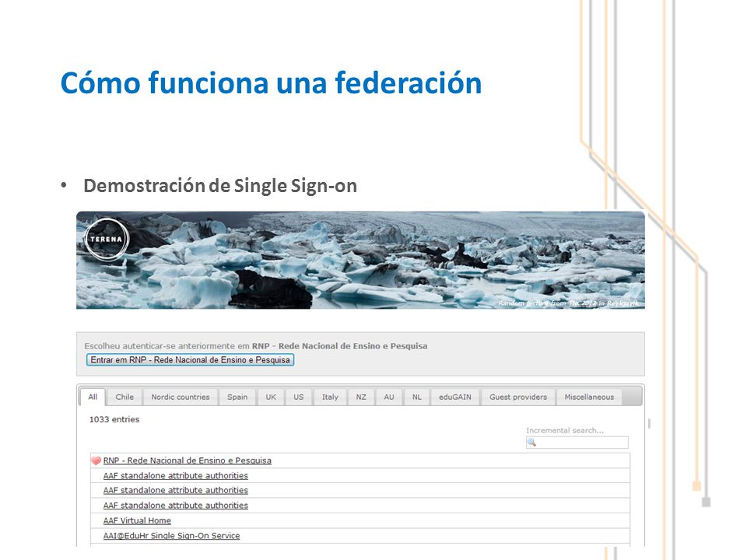The width and height of the screenshot is (747, 560).
Task: Click the red heart favorite icon beside RNP
Action: point(96,460)
